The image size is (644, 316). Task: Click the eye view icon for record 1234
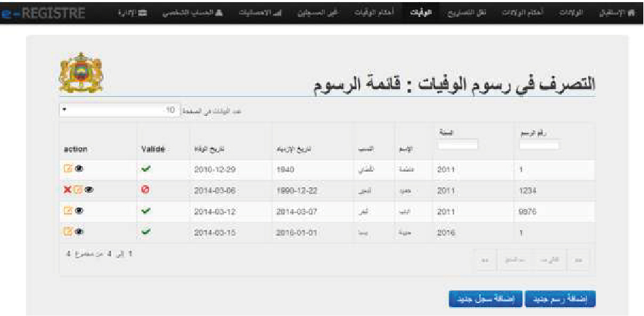pos(88,190)
